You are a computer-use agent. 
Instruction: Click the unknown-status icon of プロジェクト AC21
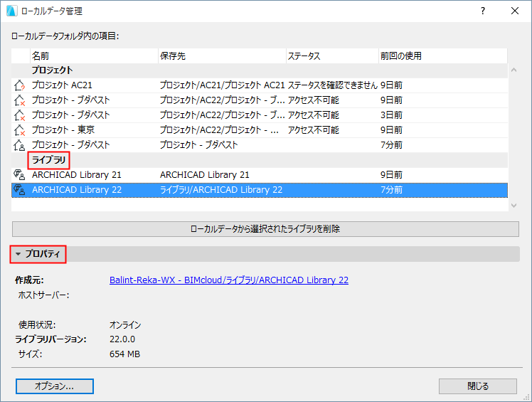coord(19,85)
